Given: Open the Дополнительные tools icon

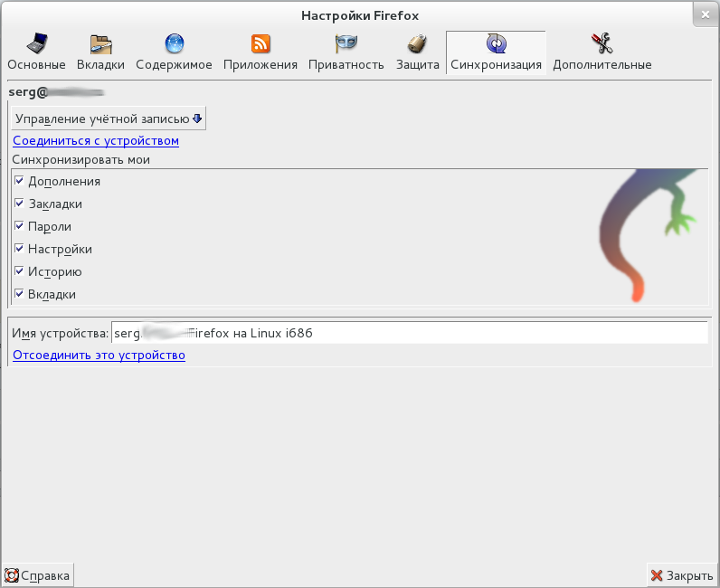Looking at the screenshot, I should 602,43.
